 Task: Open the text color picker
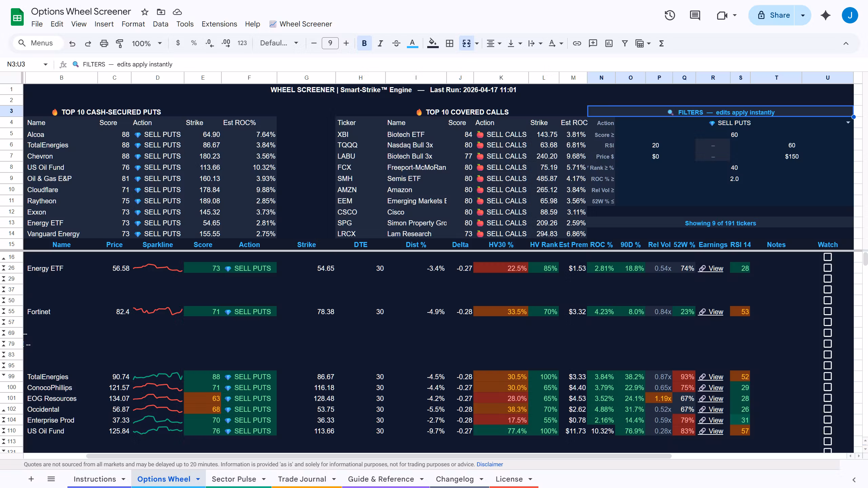[x=412, y=43]
